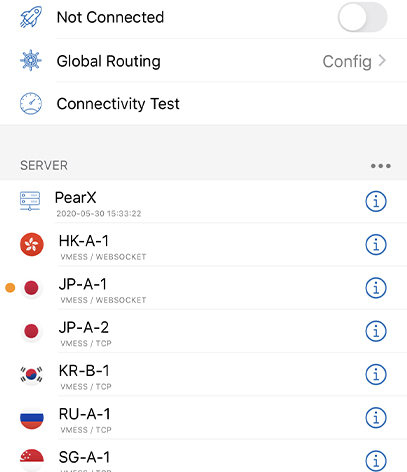
Task: Click the Connectivity Test speedometer icon
Action: tap(31, 104)
